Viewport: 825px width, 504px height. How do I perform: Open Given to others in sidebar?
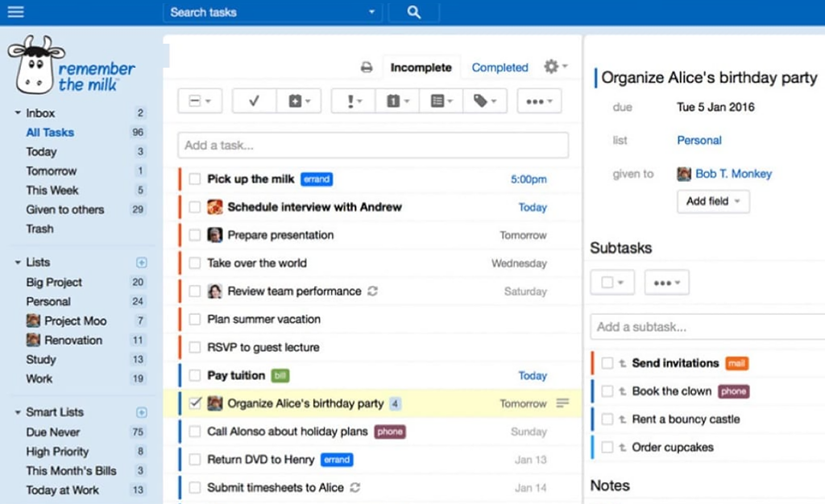[65, 209]
